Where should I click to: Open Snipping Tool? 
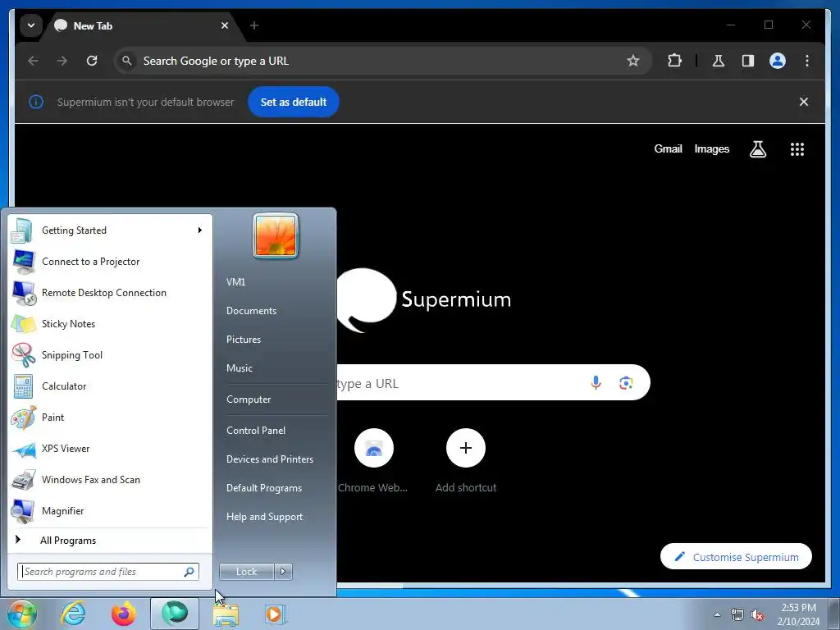click(107, 354)
